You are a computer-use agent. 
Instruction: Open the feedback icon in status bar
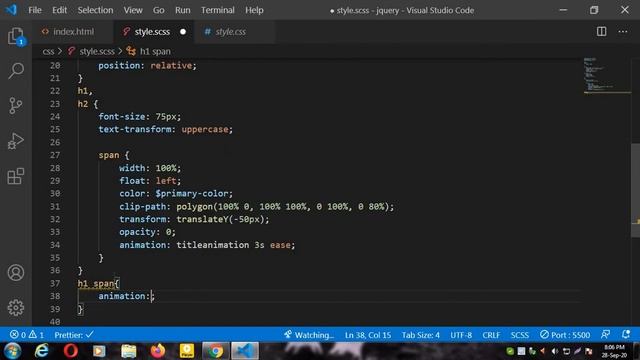pyautogui.click(x=605, y=335)
